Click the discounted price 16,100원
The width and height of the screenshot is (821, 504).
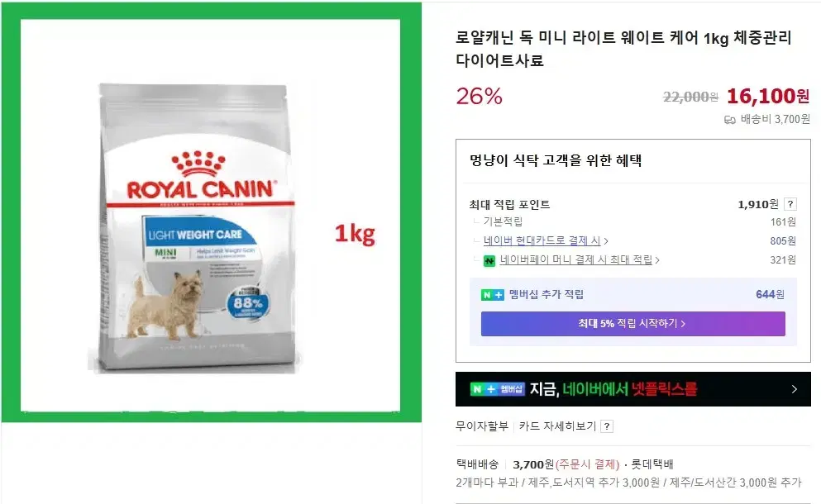tap(767, 96)
